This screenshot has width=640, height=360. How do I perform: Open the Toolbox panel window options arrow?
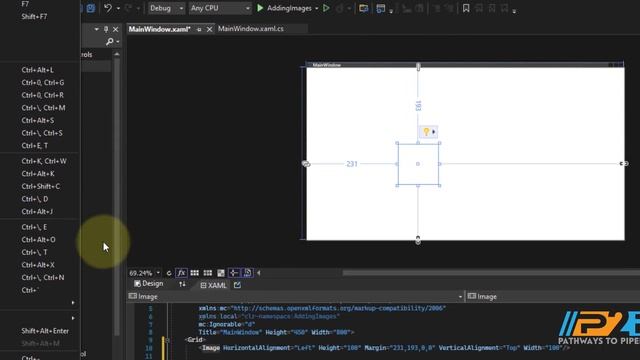tap(96, 29)
